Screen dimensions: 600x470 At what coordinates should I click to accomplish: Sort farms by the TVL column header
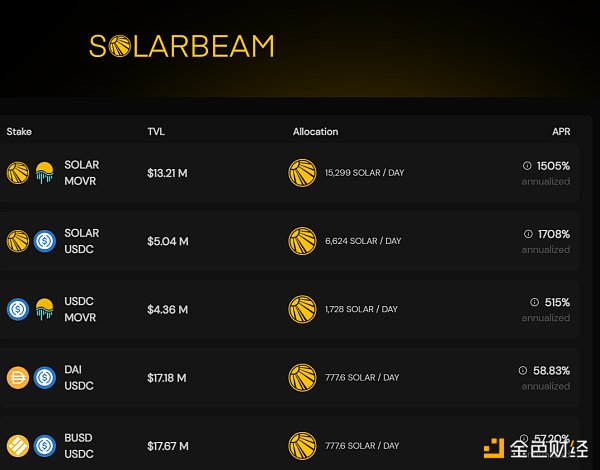157,132
